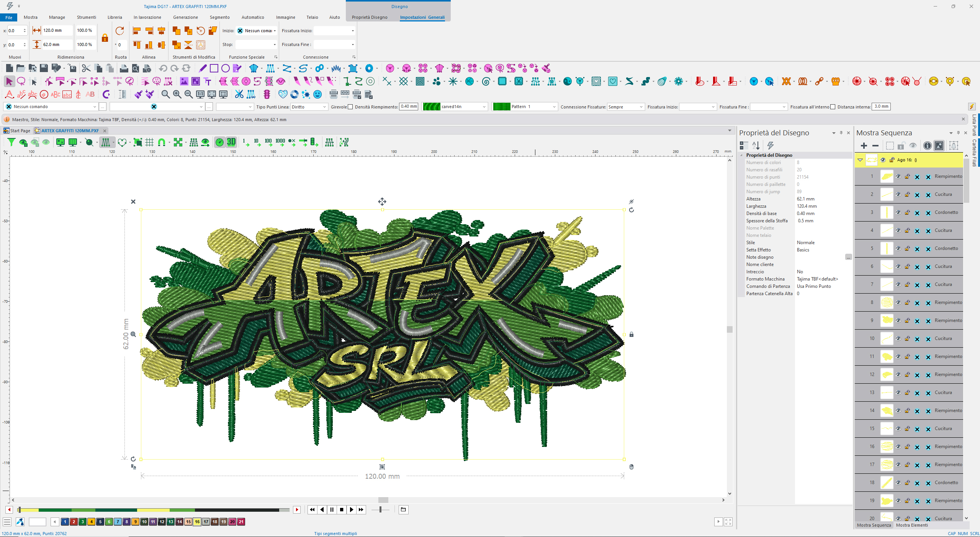Select the lasso selection tool
The image size is (980, 537).
(x=21, y=81)
